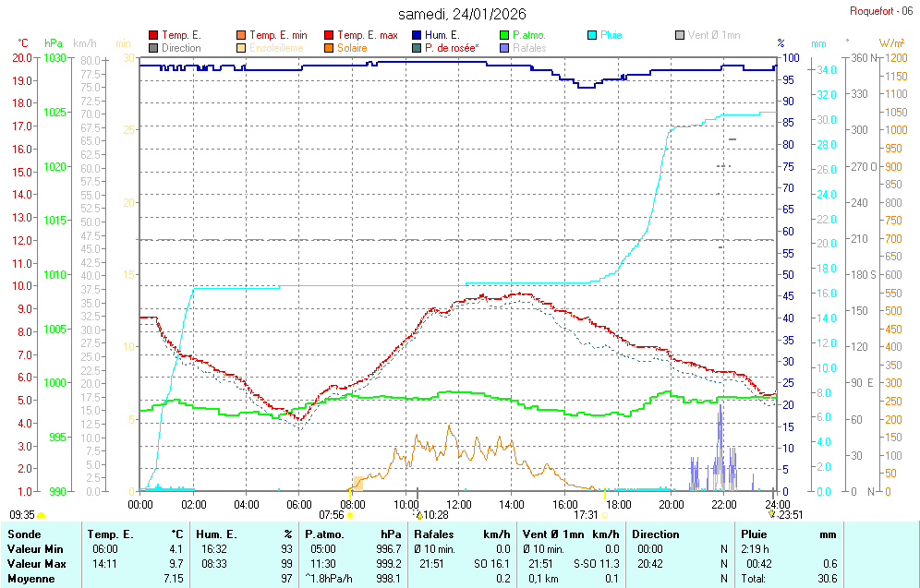920x588 pixels.
Task: Click the Roquefort - 06 station label
Action: coord(880,11)
